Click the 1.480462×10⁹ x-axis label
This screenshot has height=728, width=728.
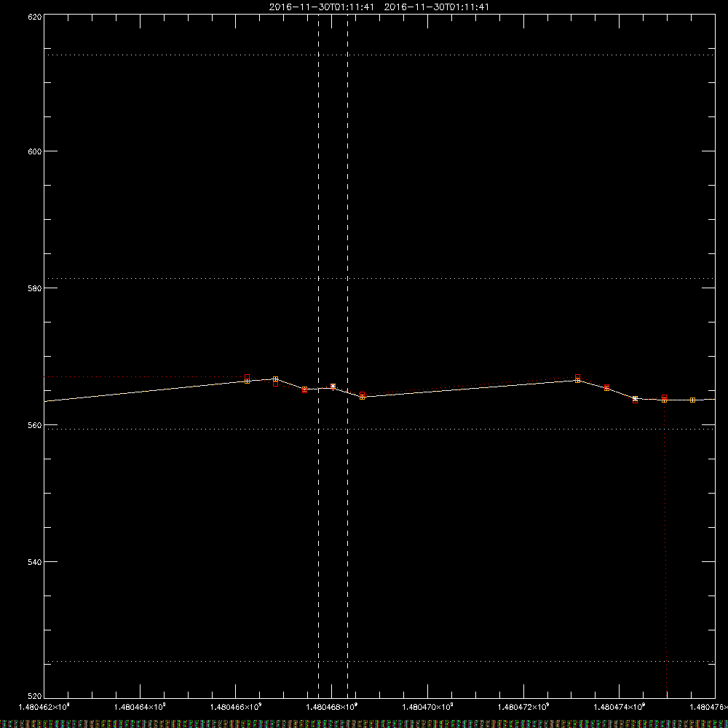click(44, 707)
